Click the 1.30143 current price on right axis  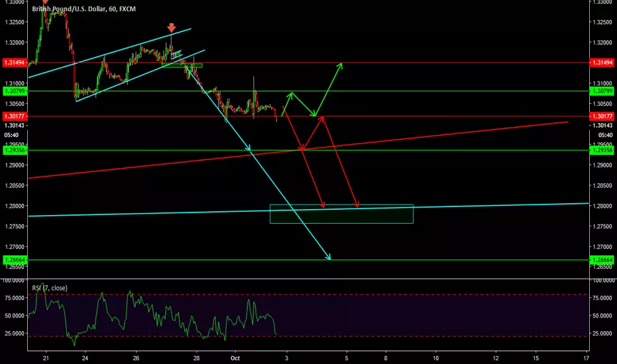point(602,126)
